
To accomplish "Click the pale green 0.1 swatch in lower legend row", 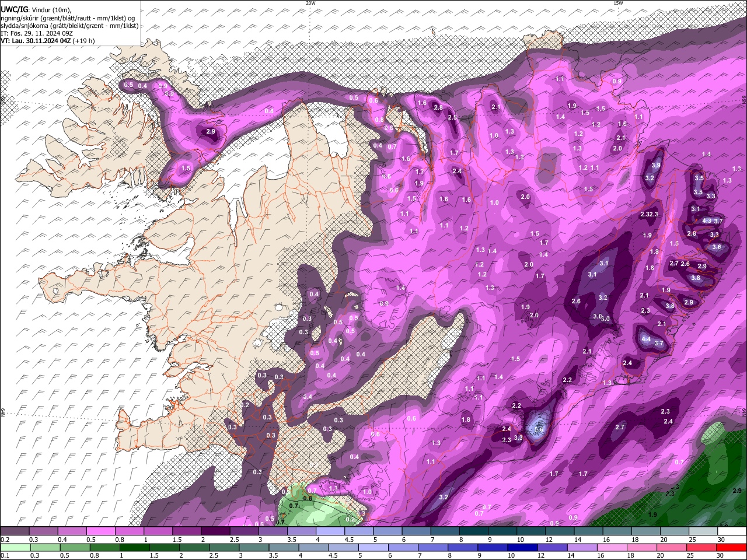I will pyautogui.click(x=15, y=547).
